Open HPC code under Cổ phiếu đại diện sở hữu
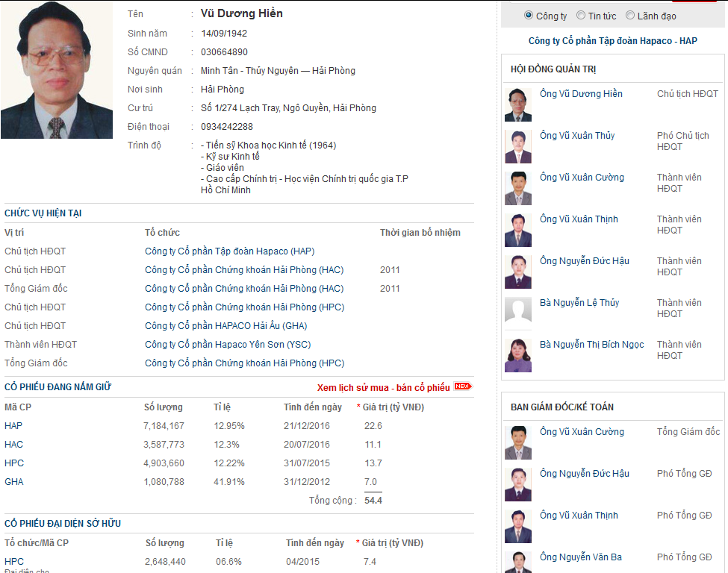This screenshot has width=728, height=573. (x=14, y=561)
